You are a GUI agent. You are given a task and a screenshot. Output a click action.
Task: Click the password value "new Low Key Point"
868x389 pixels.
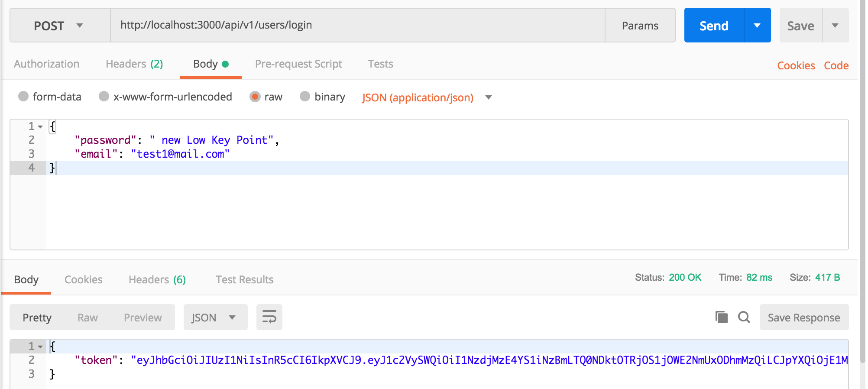(212, 140)
